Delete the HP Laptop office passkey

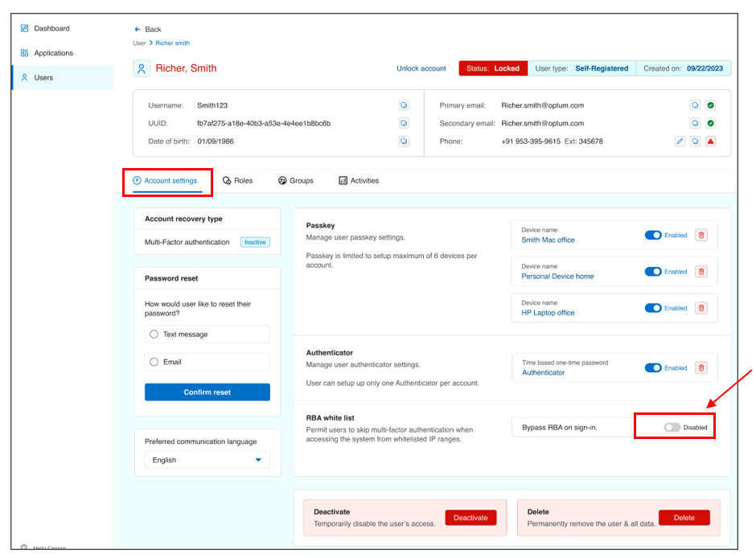coord(701,308)
